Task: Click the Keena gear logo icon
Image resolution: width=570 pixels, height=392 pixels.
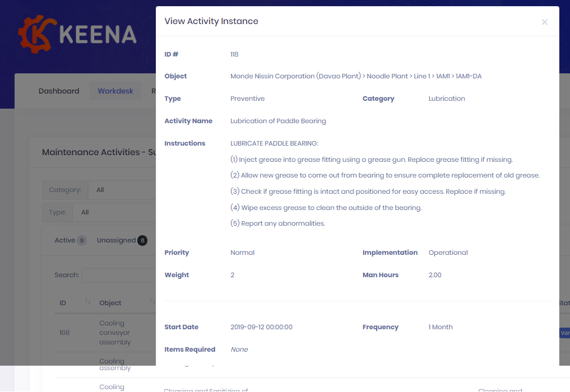Action: [x=37, y=34]
